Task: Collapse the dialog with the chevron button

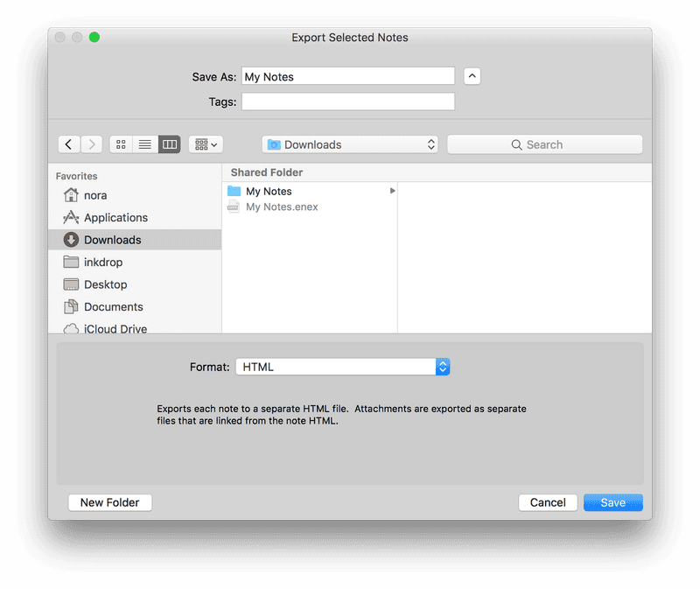Action: (x=472, y=76)
